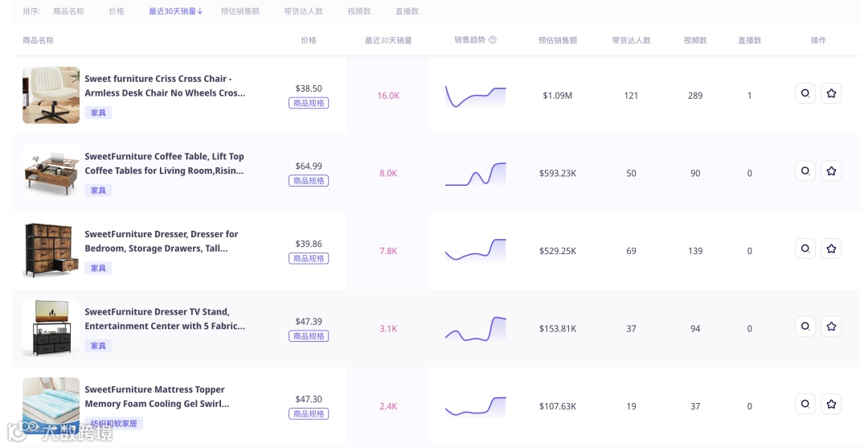Click 121 influencer count
The height and width of the screenshot is (448, 868).
pyautogui.click(x=631, y=96)
